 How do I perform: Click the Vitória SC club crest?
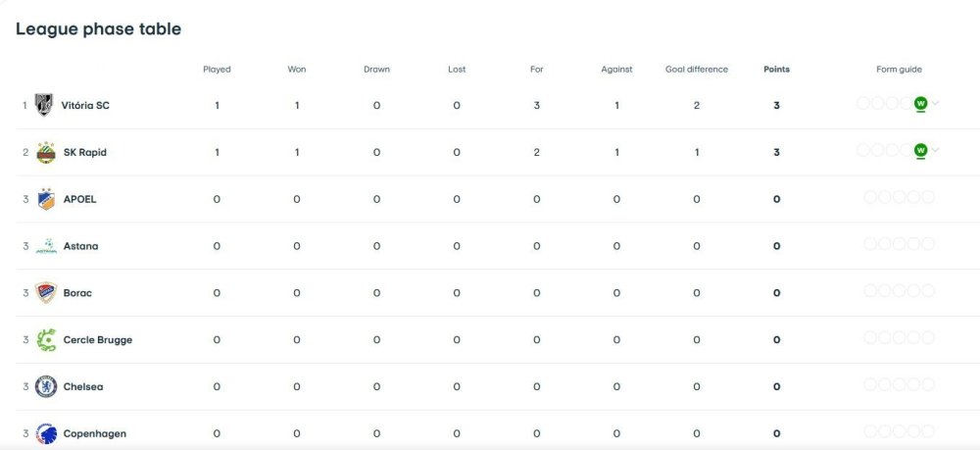coord(44,105)
